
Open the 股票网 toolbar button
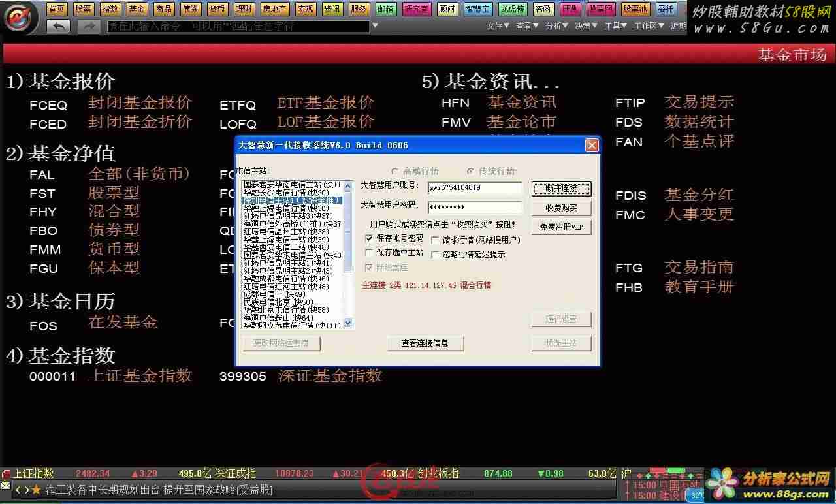click(x=601, y=9)
